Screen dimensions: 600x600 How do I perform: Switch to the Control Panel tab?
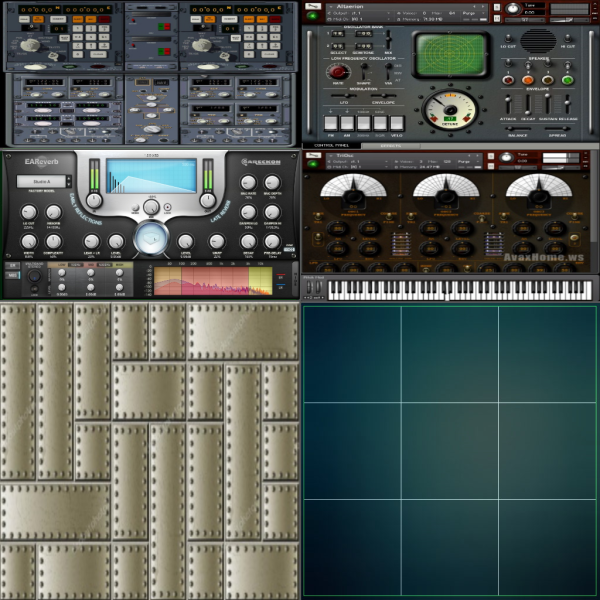point(331,146)
